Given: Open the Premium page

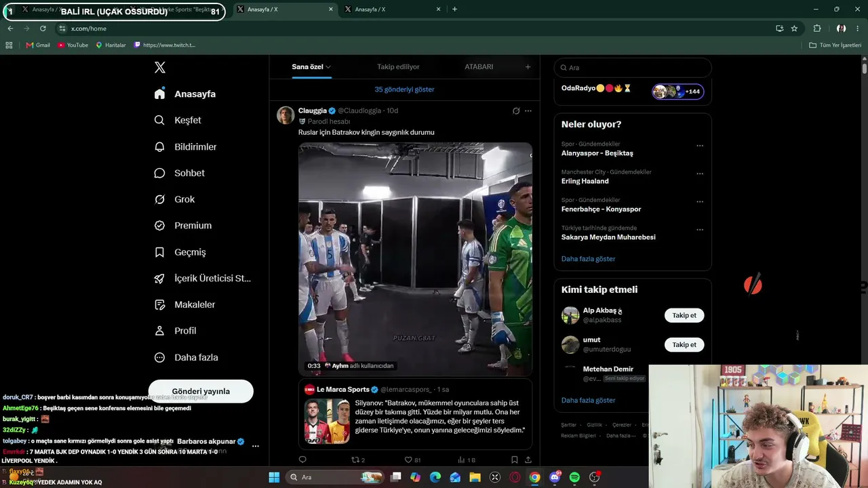Looking at the screenshot, I should pos(182,226).
